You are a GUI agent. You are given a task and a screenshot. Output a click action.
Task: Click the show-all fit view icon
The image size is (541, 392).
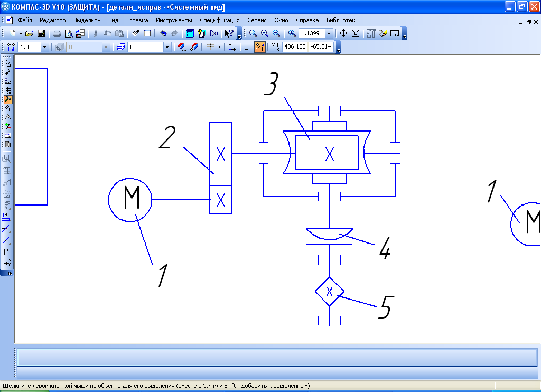click(x=356, y=33)
